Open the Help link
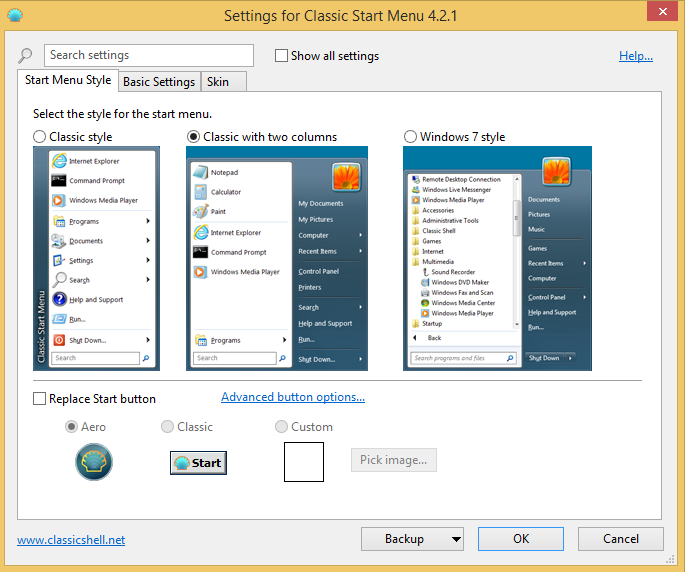 [x=636, y=56]
